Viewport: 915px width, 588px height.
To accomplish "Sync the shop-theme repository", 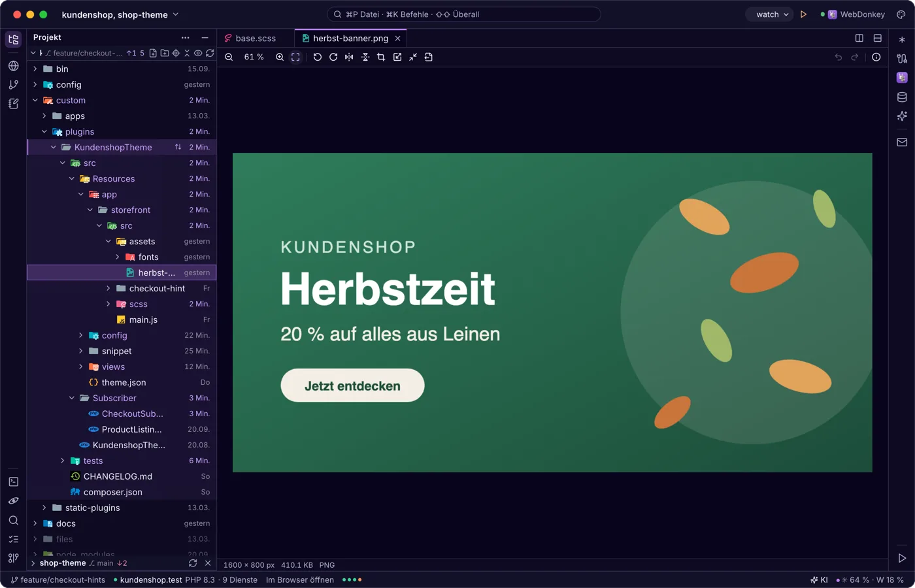I will (x=193, y=563).
